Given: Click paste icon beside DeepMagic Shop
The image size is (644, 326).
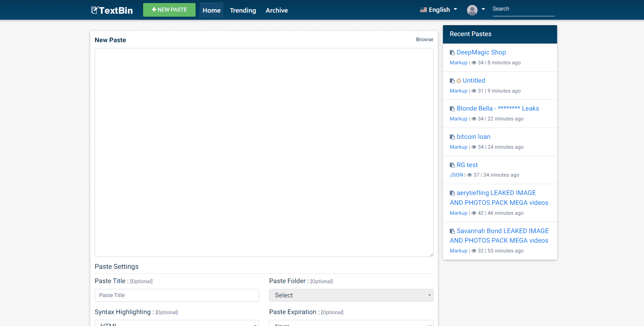Looking at the screenshot, I should [x=452, y=52].
